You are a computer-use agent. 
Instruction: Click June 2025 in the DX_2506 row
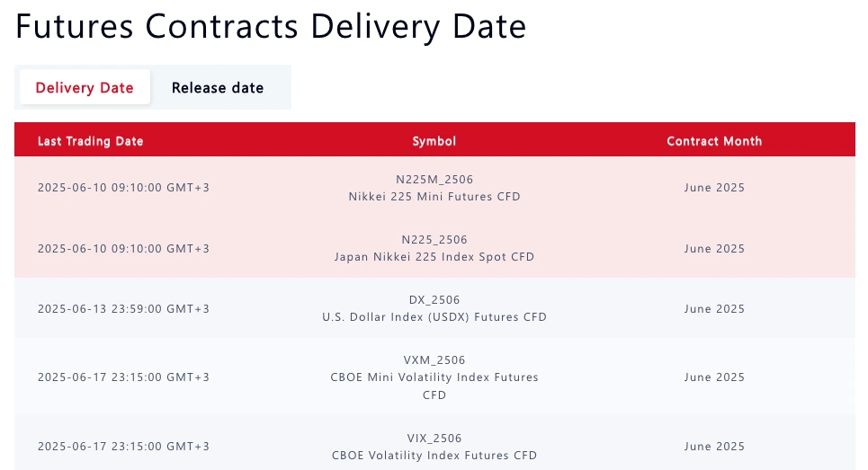714,308
